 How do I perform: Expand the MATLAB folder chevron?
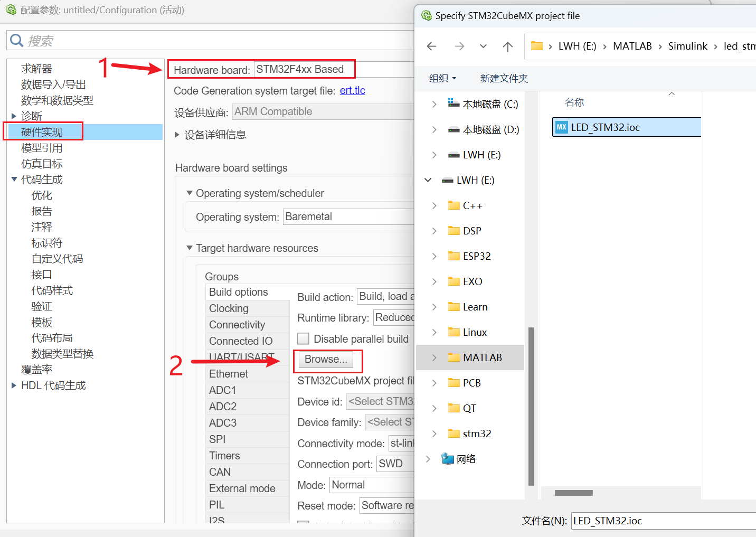pos(434,357)
